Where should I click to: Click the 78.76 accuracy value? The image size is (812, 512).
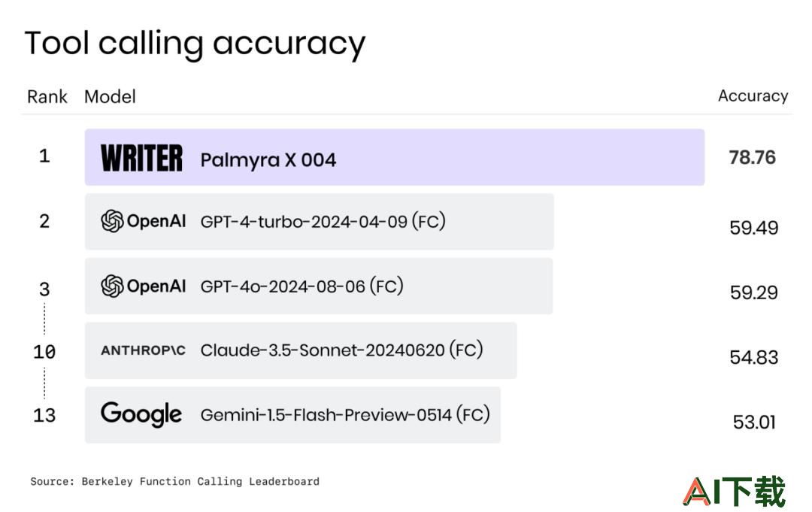tap(753, 157)
